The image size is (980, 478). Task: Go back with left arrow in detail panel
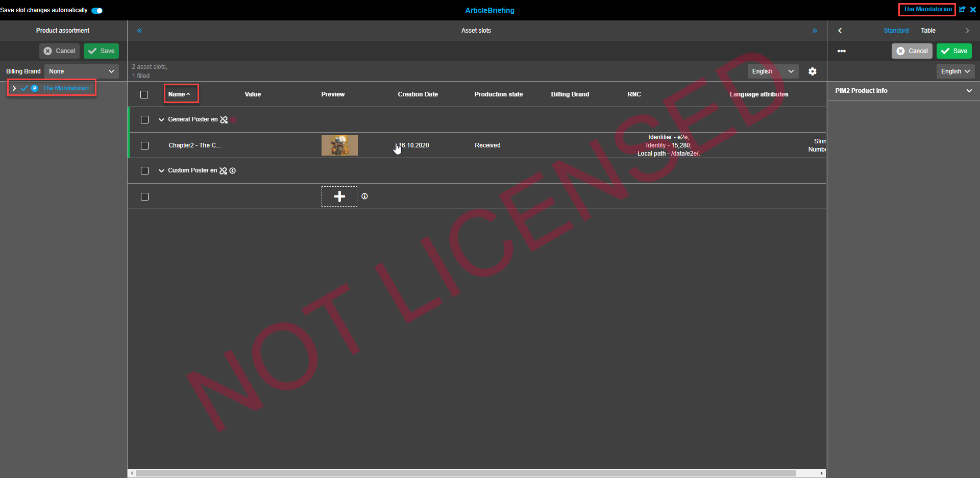tap(840, 31)
